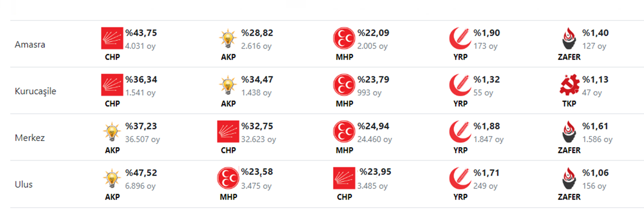Screen dimensions: 644x209
Task: Click the 36.507 oy vote count
Action: click(143, 139)
